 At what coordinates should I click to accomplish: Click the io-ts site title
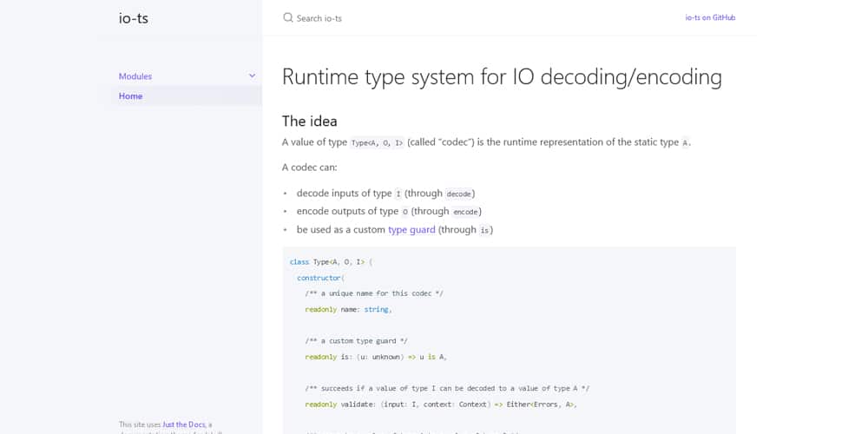(134, 18)
